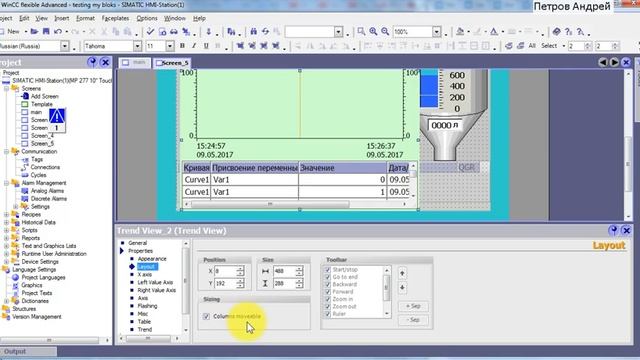This screenshot has width=640, height=360.
Task: Toggle the Columns moveable checkbox
Action: point(206,316)
